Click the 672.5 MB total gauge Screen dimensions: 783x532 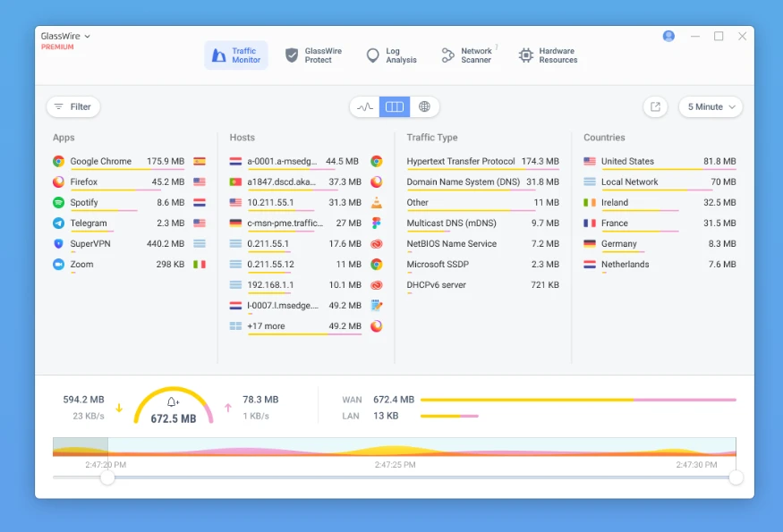[174, 406]
